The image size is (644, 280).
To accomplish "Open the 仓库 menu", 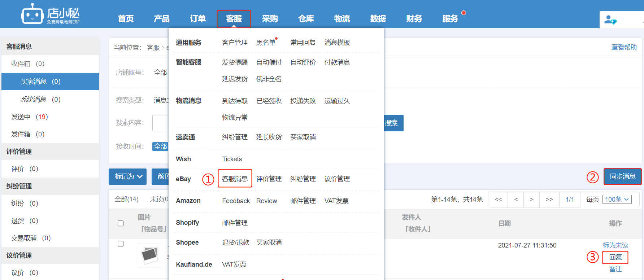I will [x=306, y=19].
